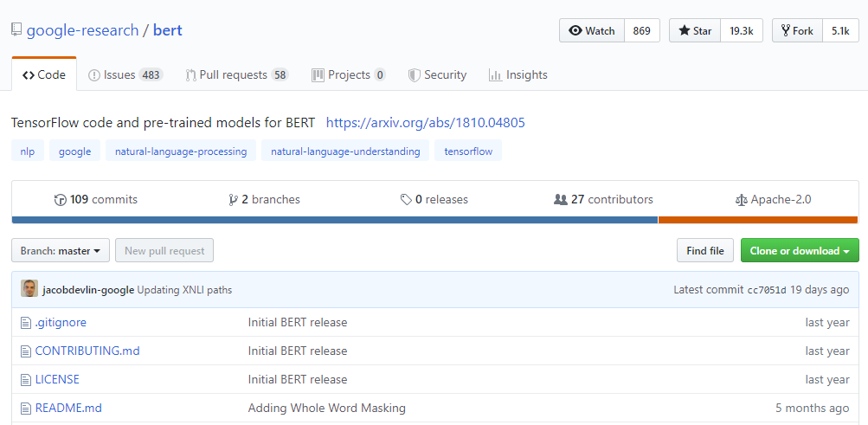The height and width of the screenshot is (425, 868).
Task: Open the Branch: master dropdown
Action: [x=61, y=251]
